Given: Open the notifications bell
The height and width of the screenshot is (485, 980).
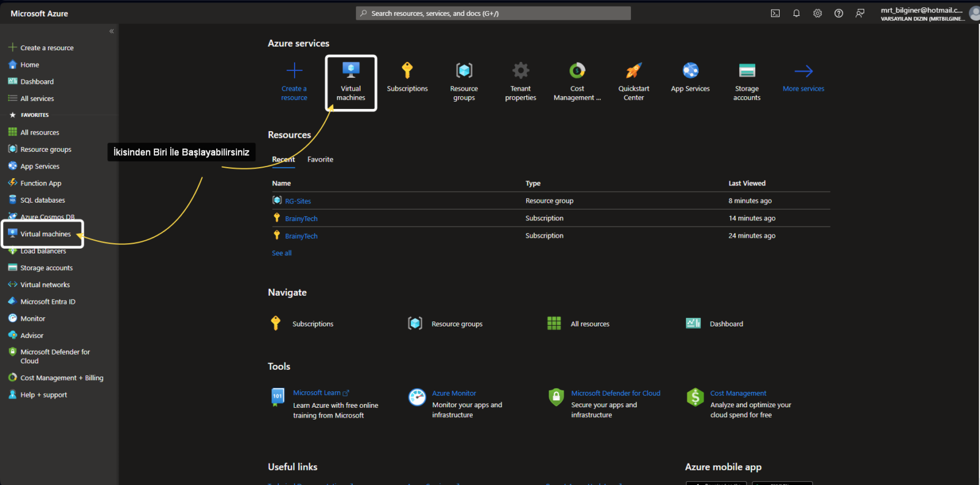Looking at the screenshot, I should pos(796,13).
